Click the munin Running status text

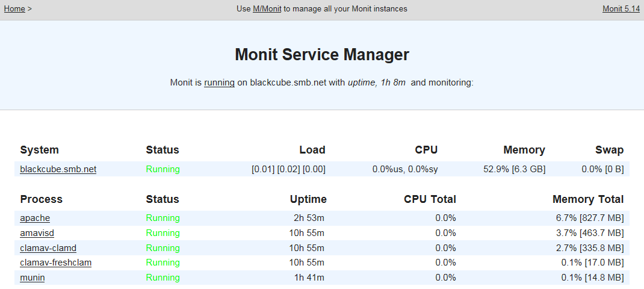pyautogui.click(x=163, y=278)
